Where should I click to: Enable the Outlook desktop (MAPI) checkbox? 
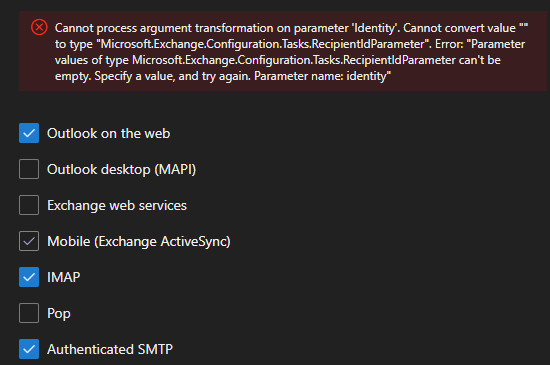pos(29,169)
